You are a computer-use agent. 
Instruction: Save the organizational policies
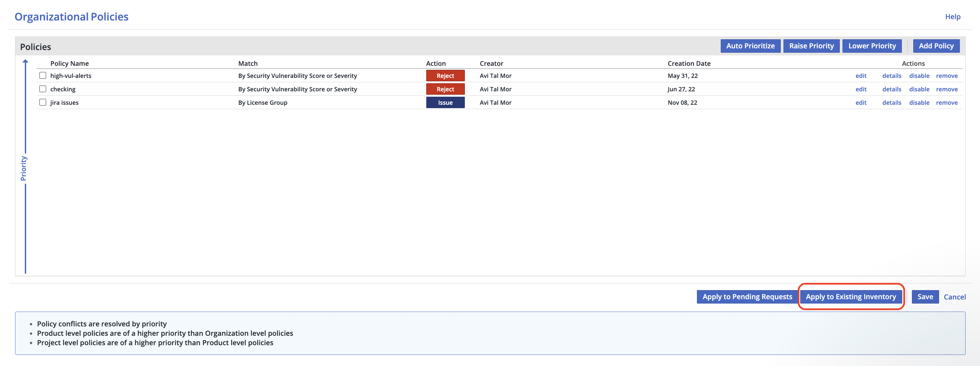tap(925, 297)
